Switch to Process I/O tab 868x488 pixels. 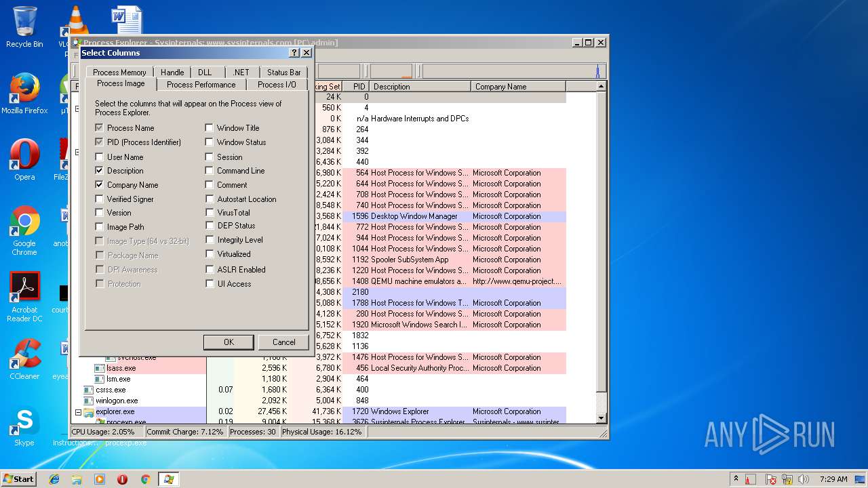click(277, 85)
